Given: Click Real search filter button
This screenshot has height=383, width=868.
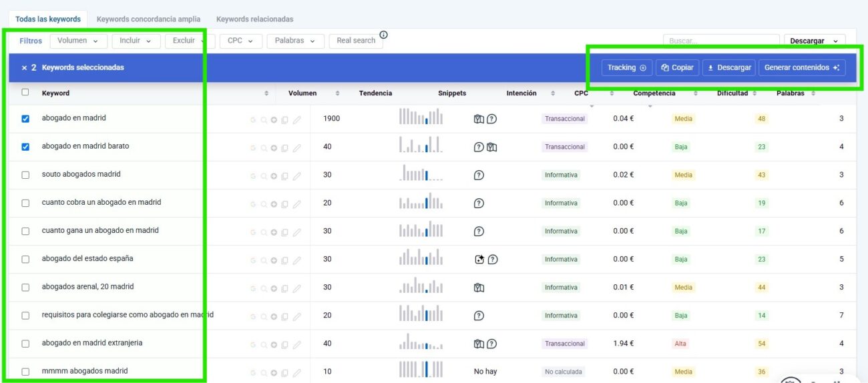Looking at the screenshot, I should click(356, 41).
